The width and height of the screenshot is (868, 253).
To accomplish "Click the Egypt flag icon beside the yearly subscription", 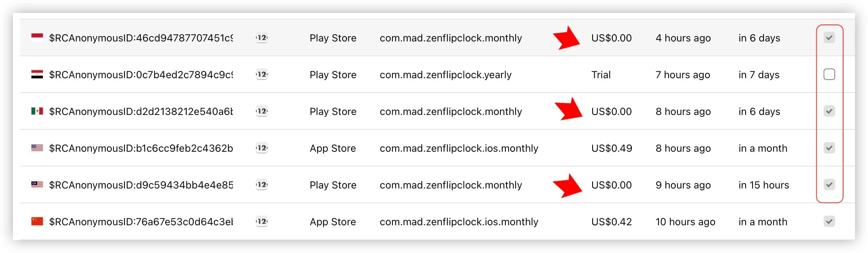I will tap(37, 74).
